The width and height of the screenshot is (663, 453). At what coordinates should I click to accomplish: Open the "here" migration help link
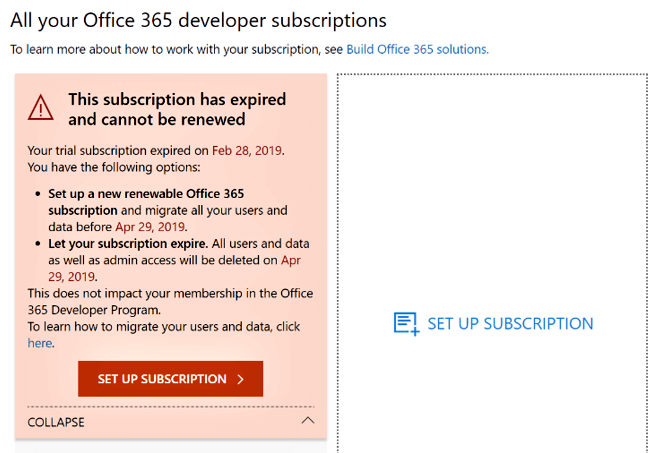point(40,343)
